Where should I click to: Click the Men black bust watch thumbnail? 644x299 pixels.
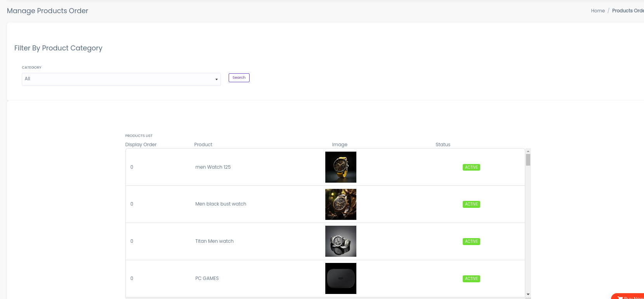pyautogui.click(x=340, y=204)
